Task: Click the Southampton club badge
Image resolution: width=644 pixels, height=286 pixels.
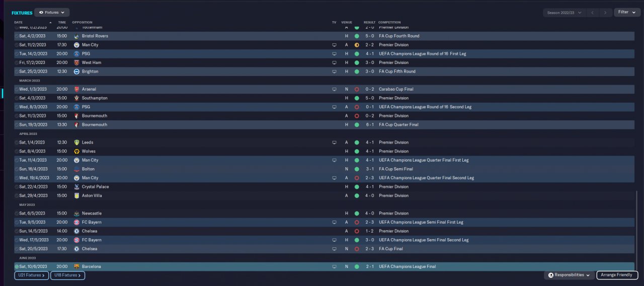Action: (x=76, y=98)
